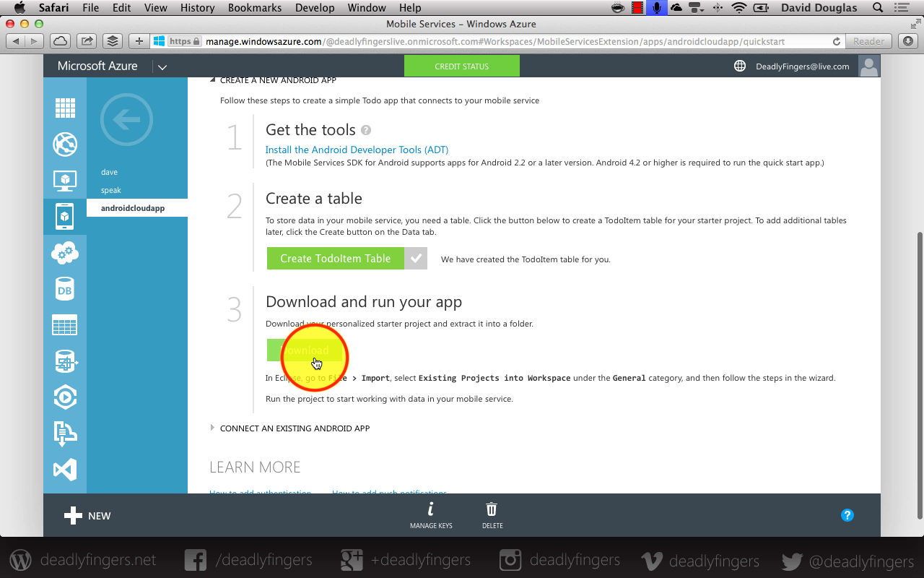924x578 pixels.
Task: Click the DeadlyFingers@live.com account name
Action: 803,66
